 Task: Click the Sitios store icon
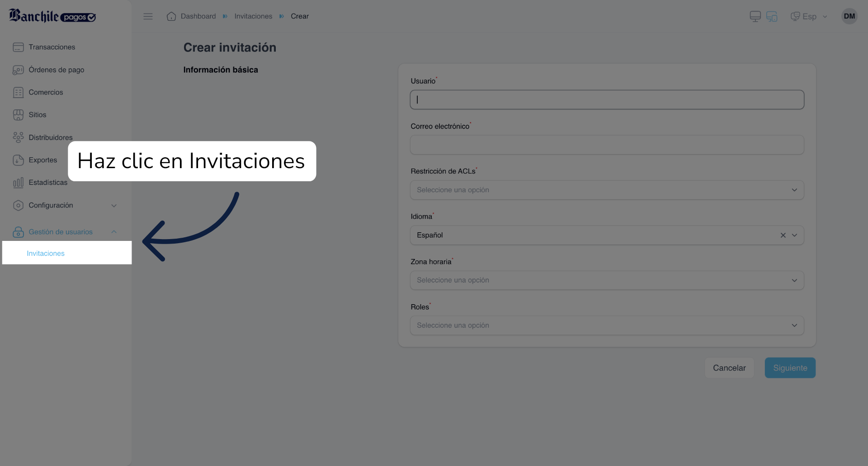pyautogui.click(x=18, y=115)
